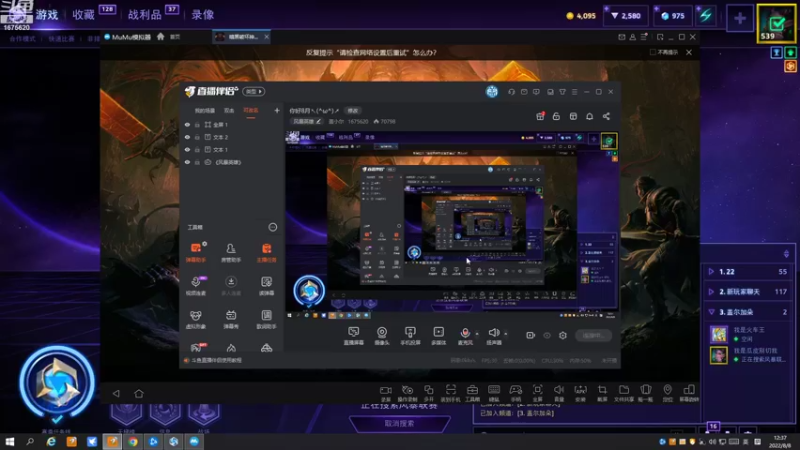Open the mode pill dropdown next to the logo
The width and height of the screenshot is (800, 450).
pyautogui.click(x=254, y=91)
